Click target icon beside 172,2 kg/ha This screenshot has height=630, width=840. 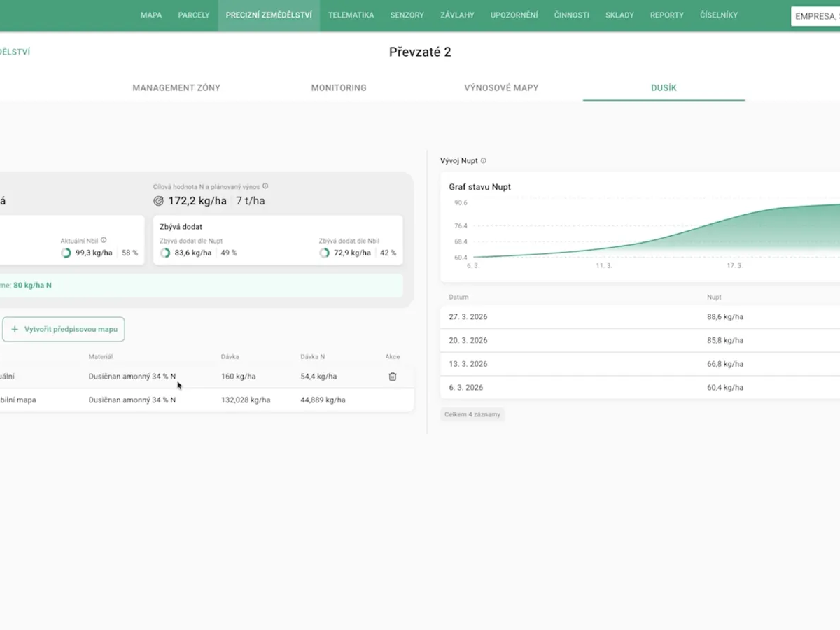point(158,201)
